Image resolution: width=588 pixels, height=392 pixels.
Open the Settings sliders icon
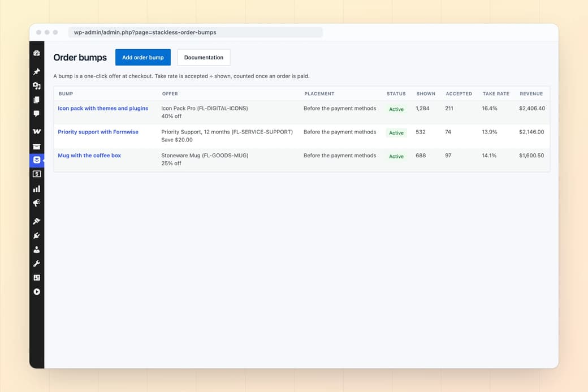[37, 278]
